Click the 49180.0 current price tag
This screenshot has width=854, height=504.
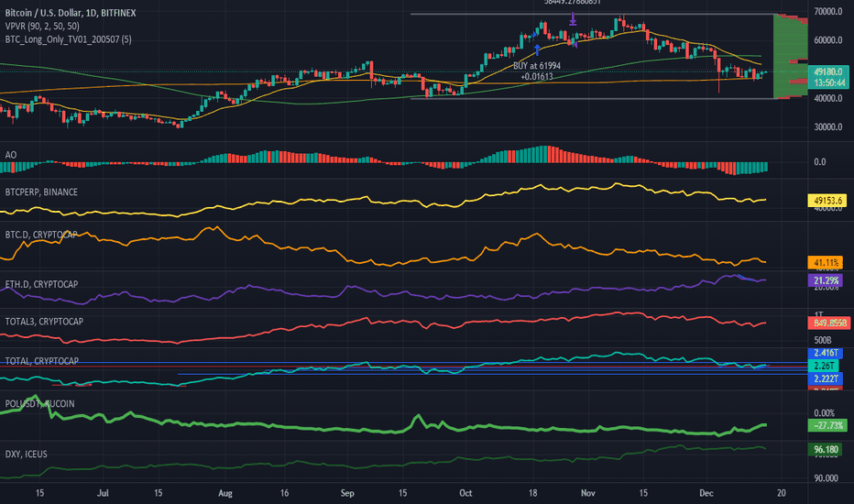click(828, 71)
